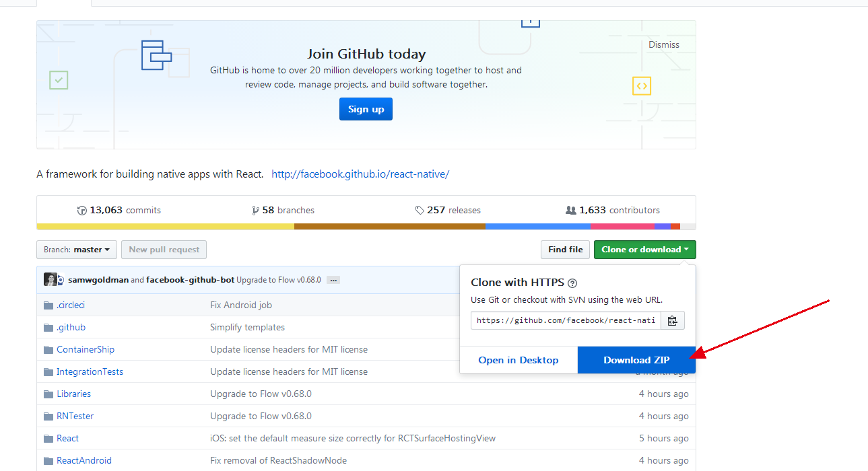Toggle the Clone or download dropdown
The image size is (868, 471).
pyautogui.click(x=644, y=250)
